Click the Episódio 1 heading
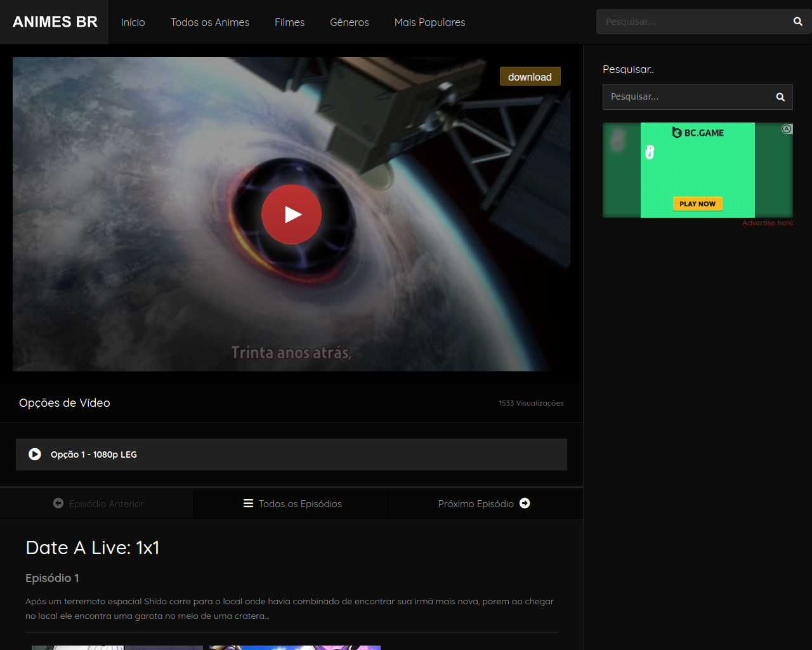 (x=52, y=578)
